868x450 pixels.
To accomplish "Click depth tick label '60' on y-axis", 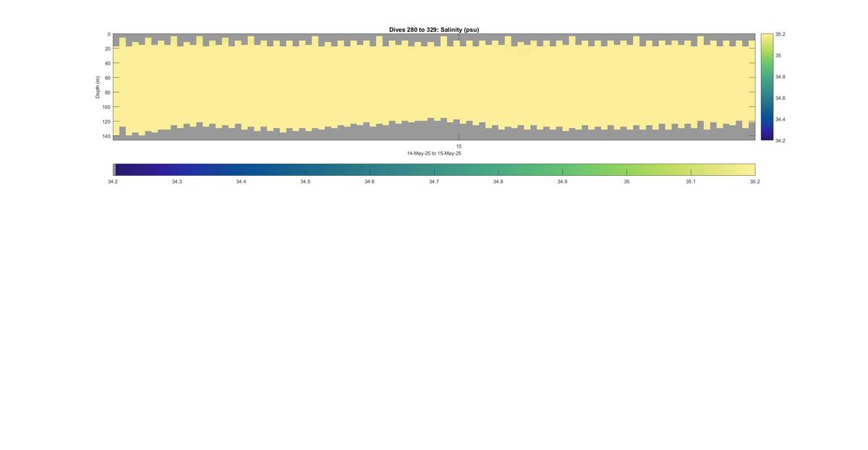I will (108, 77).
